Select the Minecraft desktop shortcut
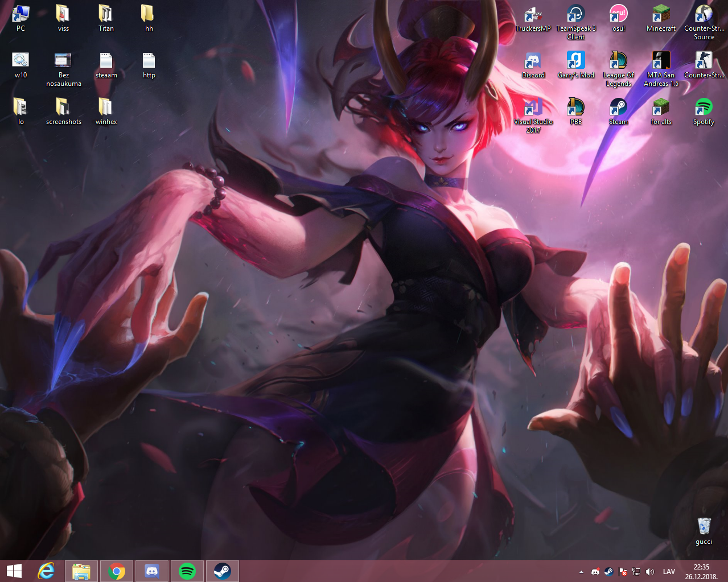The width and height of the screenshot is (728, 582). pyautogui.click(x=661, y=18)
